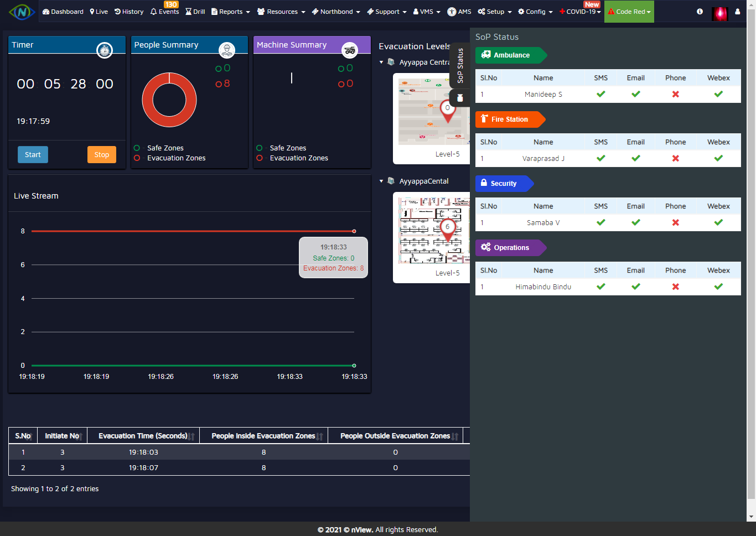
Task: Expand the COVID-19 dropdown menu
Action: pos(580,12)
